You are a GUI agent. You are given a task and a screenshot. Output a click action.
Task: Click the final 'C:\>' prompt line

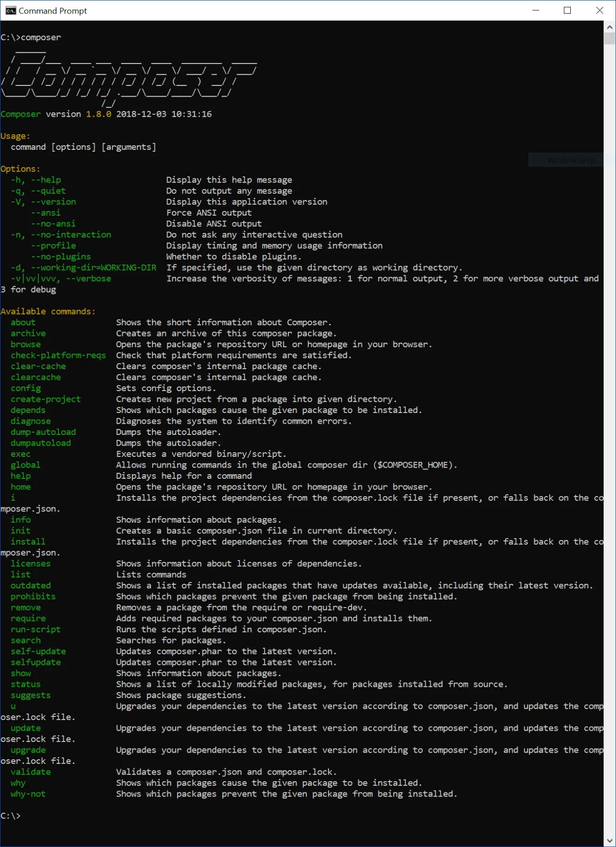point(11,816)
